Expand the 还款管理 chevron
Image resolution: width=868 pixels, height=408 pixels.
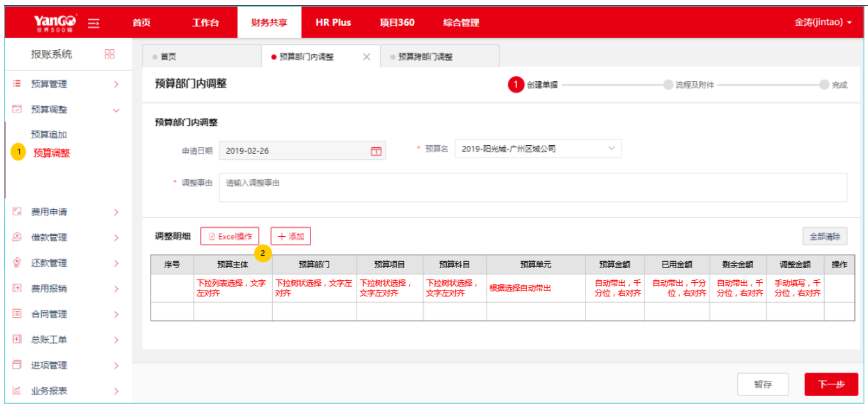coord(116,263)
